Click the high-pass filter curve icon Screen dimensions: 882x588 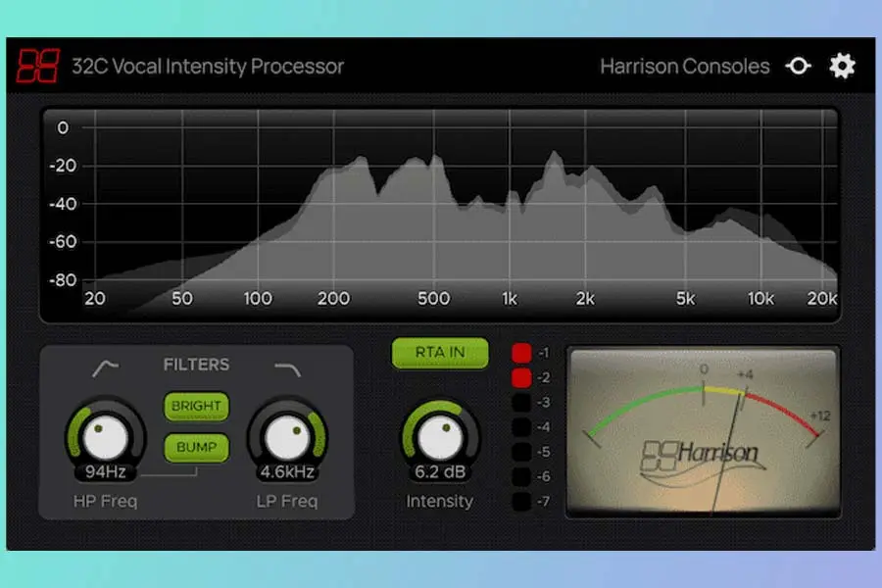click(x=105, y=368)
